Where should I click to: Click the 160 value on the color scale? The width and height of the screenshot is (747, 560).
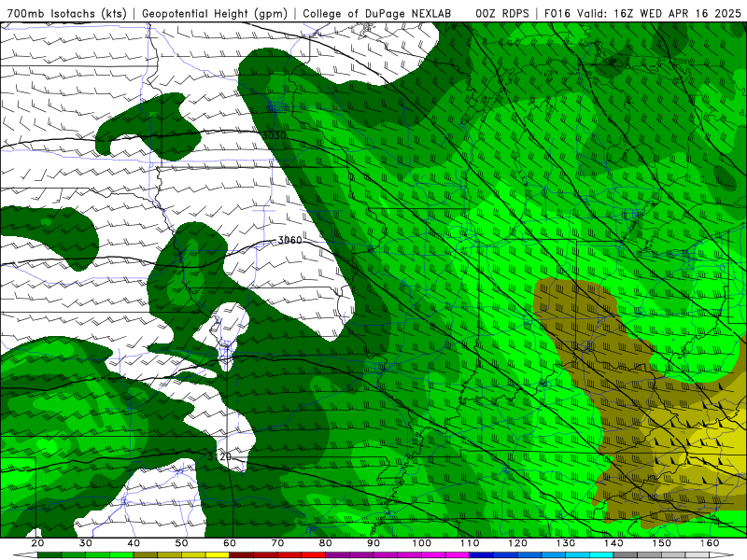[x=710, y=543]
